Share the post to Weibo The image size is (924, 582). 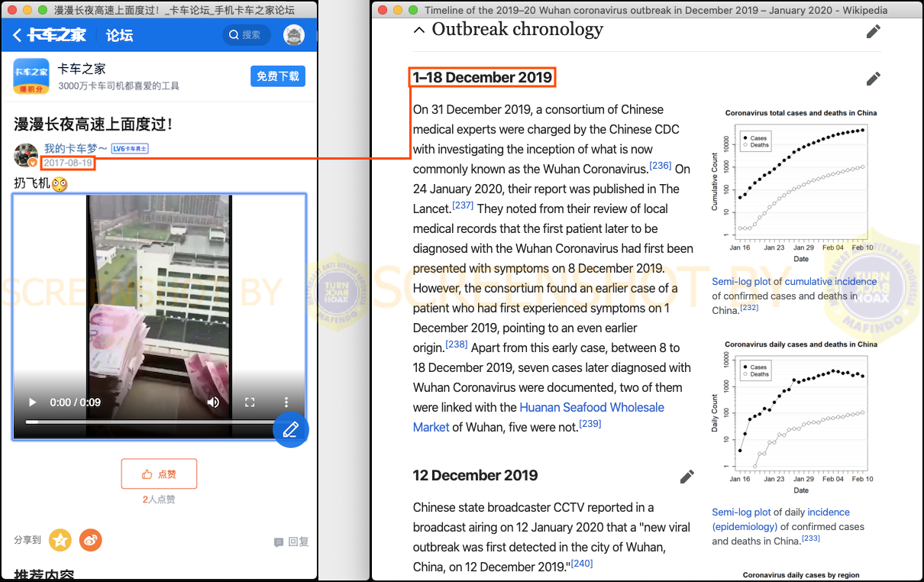[x=91, y=541]
